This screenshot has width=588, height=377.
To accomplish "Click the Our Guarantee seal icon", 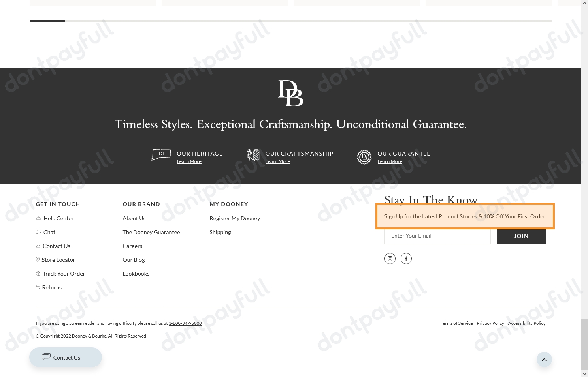I will 364,157.
